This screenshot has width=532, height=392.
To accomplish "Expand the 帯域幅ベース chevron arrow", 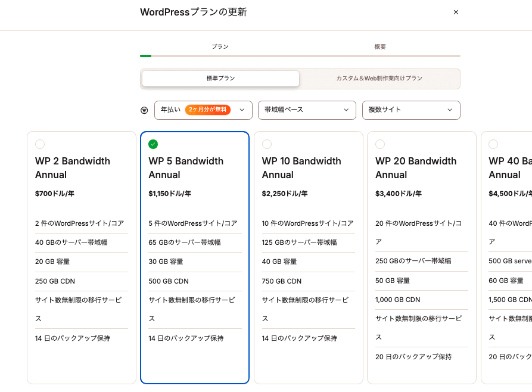I will [346, 110].
